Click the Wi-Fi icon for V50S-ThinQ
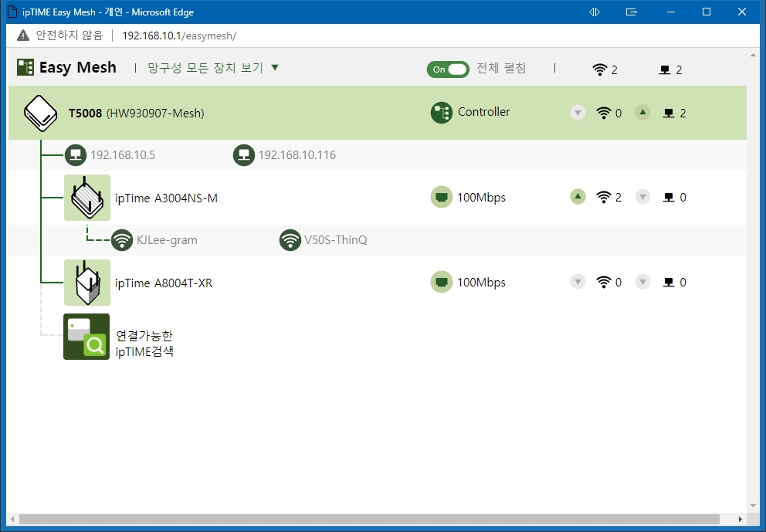Image resolution: width=766 pixels, height=532 pixels. 290,240
